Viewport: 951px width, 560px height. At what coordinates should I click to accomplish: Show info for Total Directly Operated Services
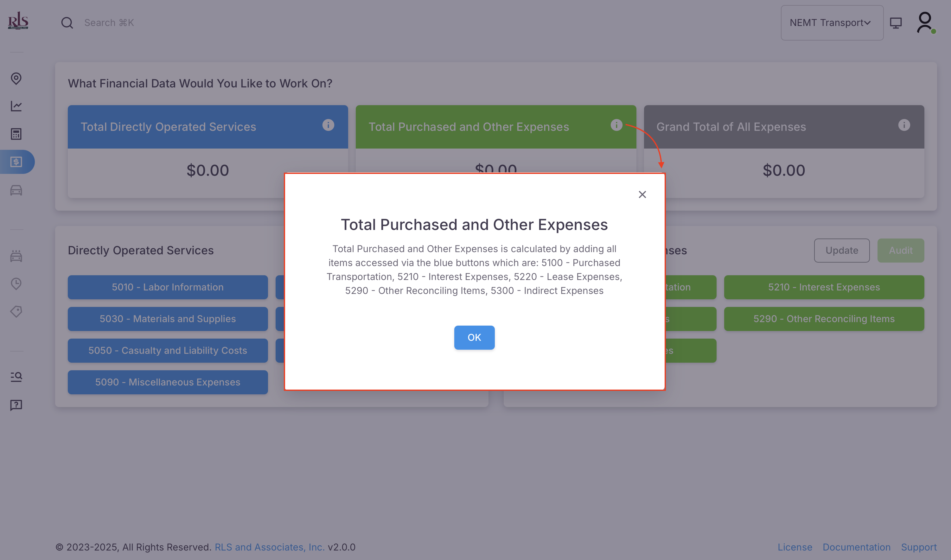(328, 125)
